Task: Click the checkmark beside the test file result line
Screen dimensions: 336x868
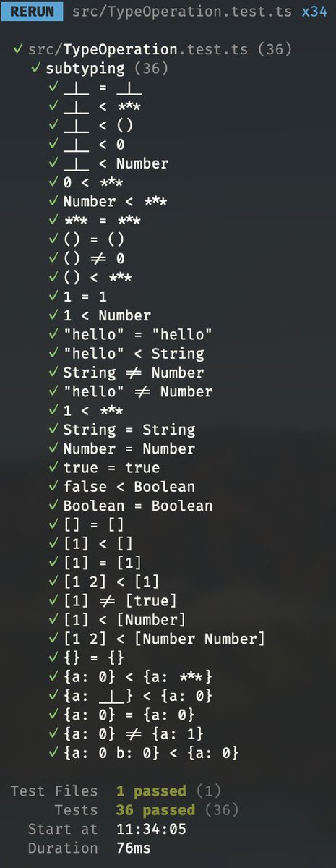Action: point(17,50)
